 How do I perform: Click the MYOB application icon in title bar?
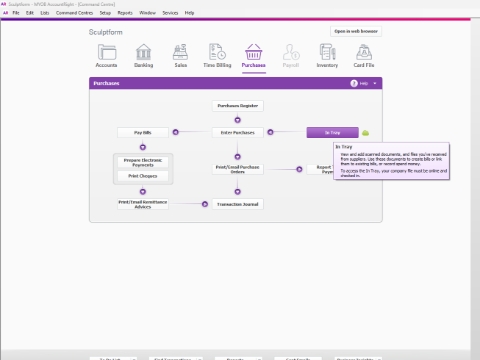pos(4,4)
